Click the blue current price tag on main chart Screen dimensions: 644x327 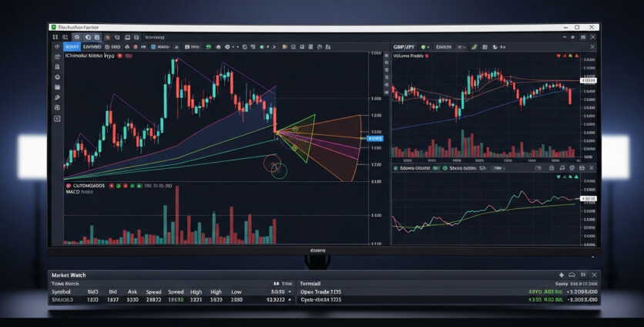click(x=374, y=139)
